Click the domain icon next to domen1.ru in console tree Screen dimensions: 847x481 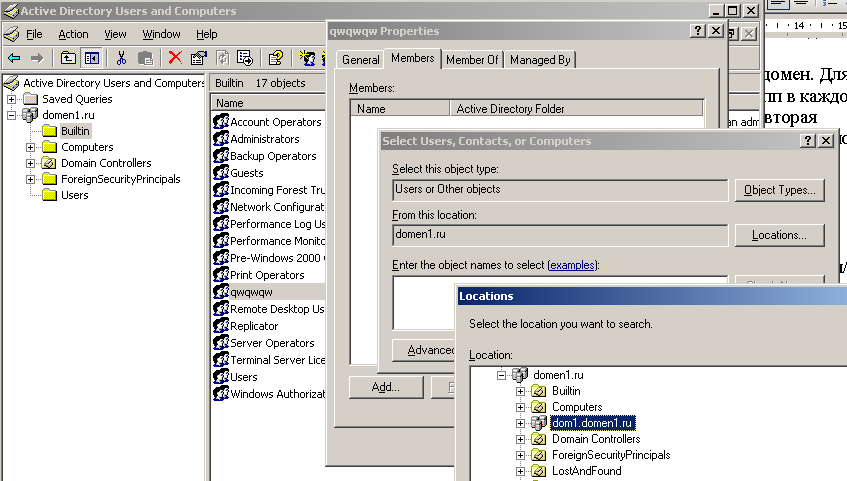coord(30,115)
